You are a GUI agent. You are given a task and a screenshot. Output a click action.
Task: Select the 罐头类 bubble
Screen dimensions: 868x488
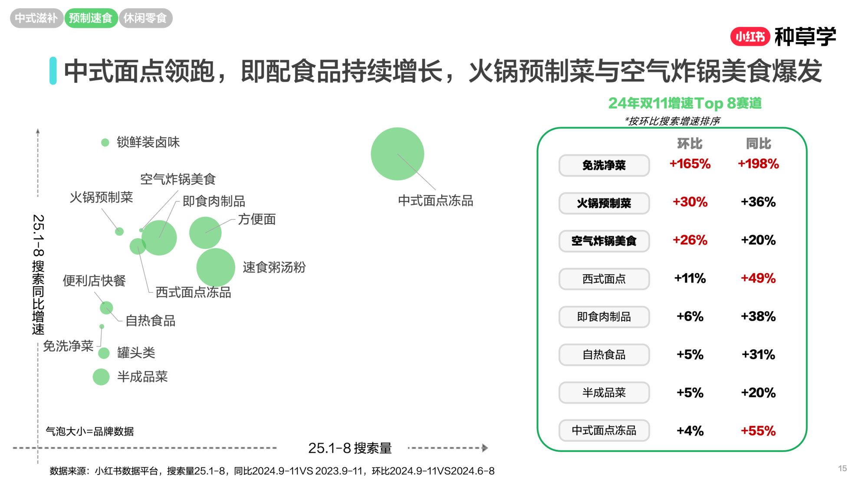[x=103, y=354]
